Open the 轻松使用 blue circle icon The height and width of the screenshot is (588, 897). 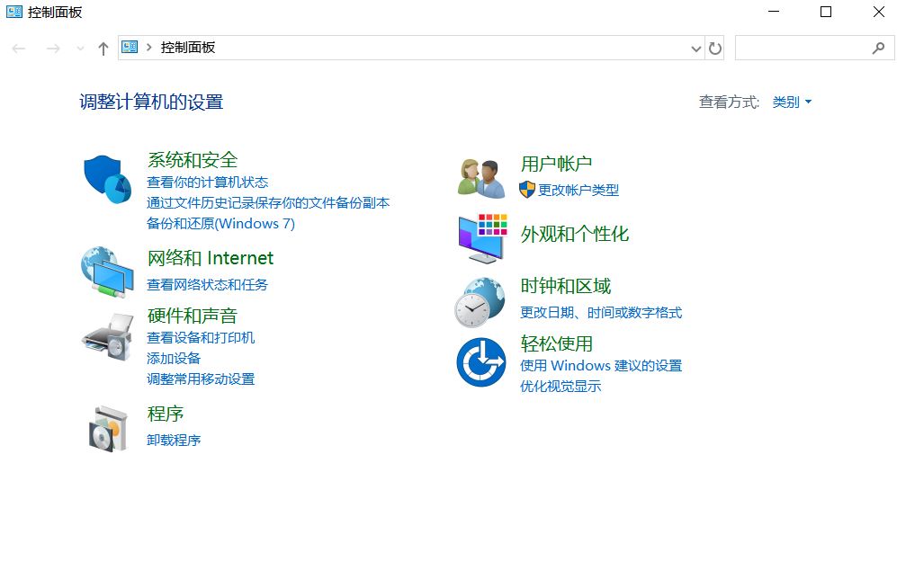coord(481,361)
